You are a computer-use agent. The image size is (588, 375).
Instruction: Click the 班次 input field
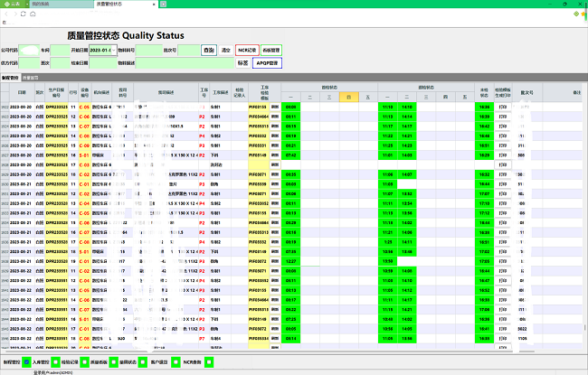pyautogui.click(x=60, y=63)
